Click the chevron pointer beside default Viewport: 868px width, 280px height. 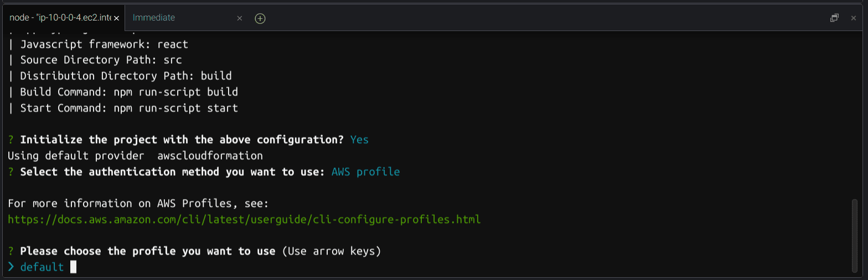tap(11, 267)
